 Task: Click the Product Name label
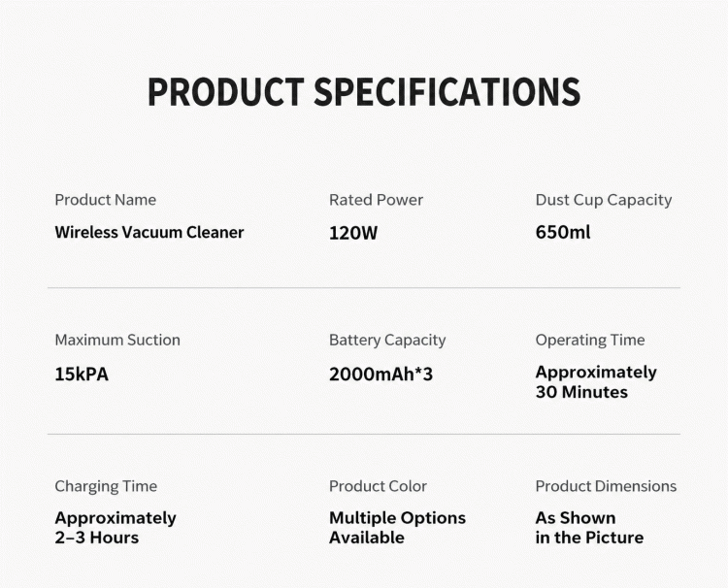click(x=106, y=200)
